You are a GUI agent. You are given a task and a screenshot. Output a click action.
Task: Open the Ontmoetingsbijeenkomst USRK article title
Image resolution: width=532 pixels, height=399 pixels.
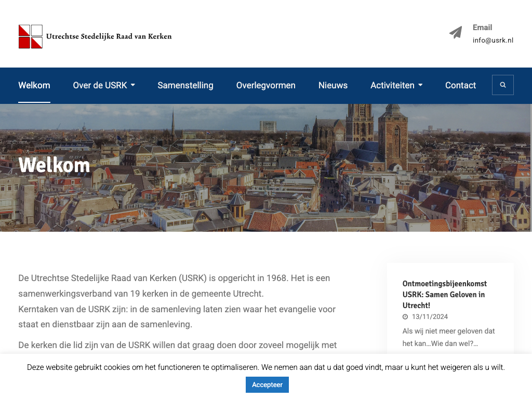(444, 295)
